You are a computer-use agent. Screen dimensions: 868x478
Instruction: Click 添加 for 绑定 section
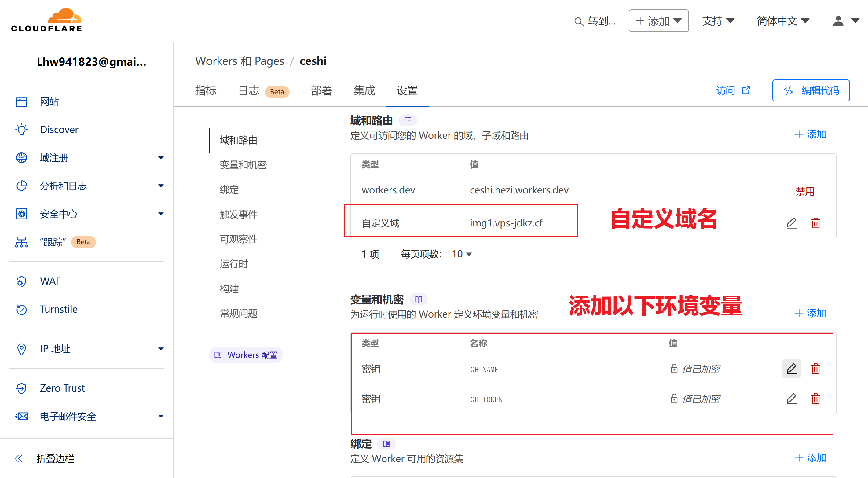[810, 458]
